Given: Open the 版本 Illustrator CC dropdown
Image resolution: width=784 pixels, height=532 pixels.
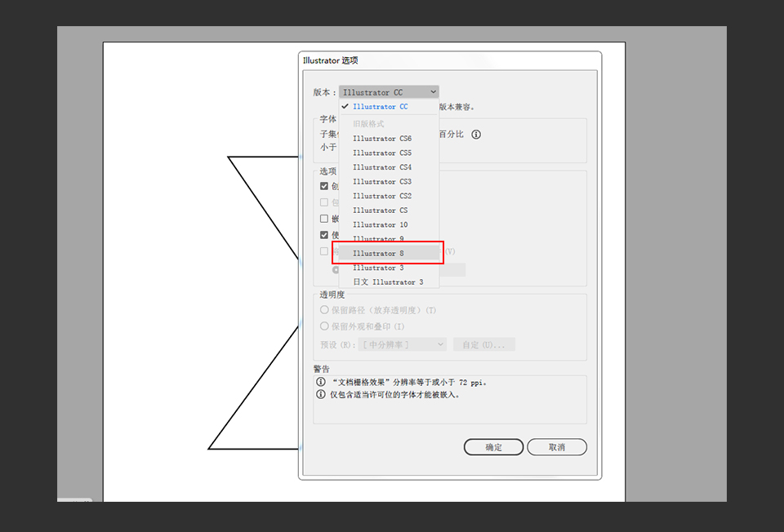Looking at the screenshot, I should [389, 92].
